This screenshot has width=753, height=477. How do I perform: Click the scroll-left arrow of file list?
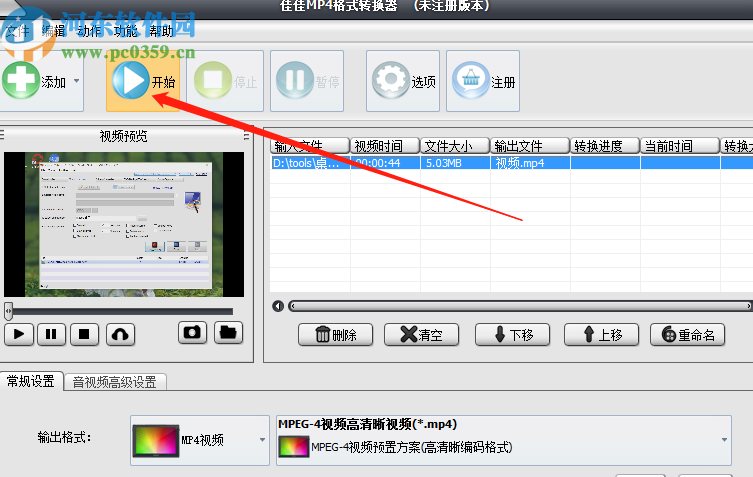[x=278, y=306]
